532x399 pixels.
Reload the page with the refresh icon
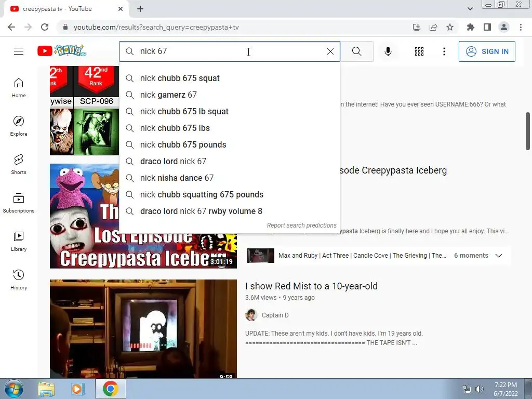(45, 27)
